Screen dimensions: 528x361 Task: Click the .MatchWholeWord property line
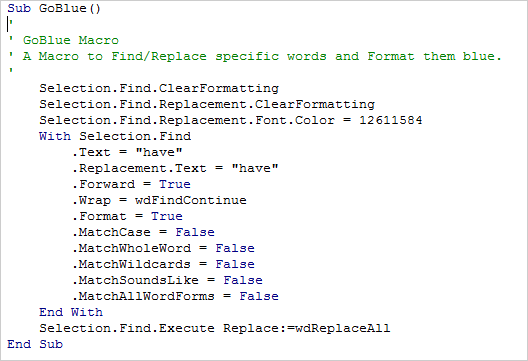coord(163,248)
